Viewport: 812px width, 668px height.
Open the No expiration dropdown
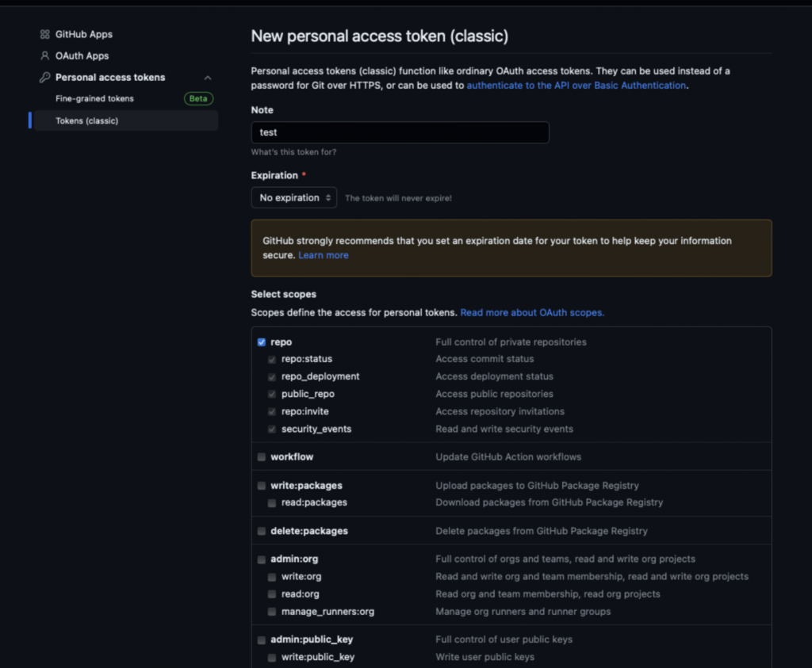[294, 198]
